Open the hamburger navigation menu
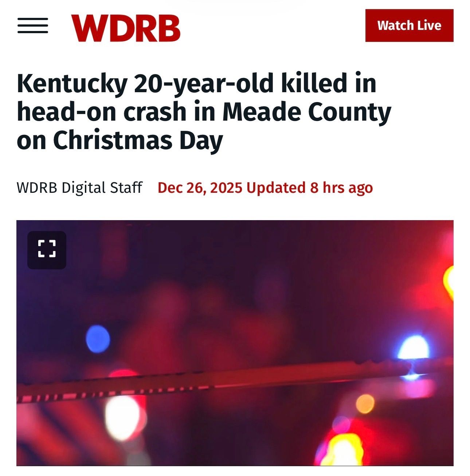 (x=33, y=26)
